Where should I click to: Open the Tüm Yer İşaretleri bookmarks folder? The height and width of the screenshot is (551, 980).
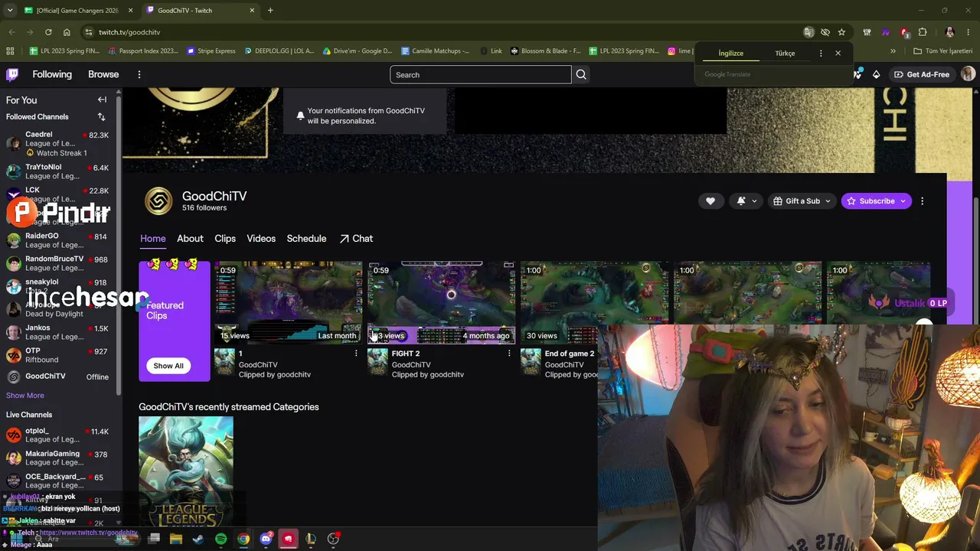[943, 51]
